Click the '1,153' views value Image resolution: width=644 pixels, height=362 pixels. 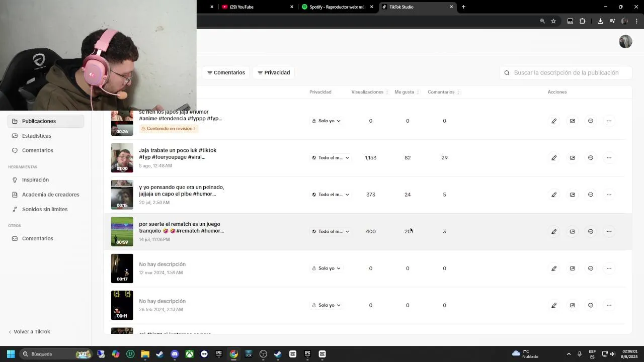[x=371, y=158]
